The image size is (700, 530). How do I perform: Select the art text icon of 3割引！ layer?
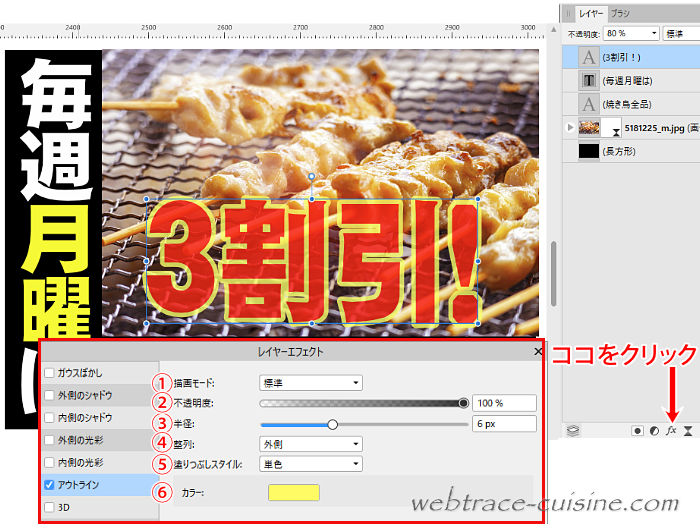point(589,58)
